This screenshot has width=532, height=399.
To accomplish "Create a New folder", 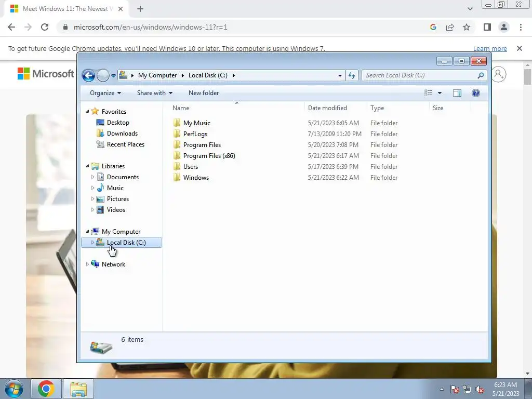I will pos(204,93).
